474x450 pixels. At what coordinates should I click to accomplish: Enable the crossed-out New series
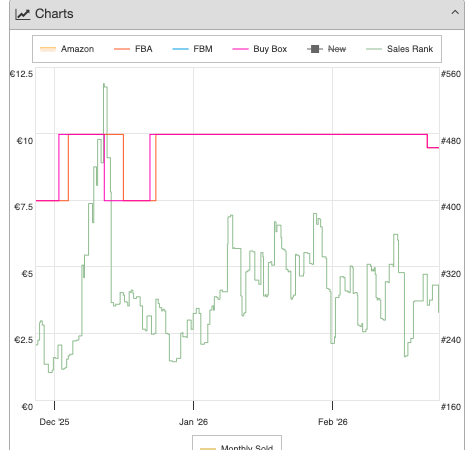(327, 49)
